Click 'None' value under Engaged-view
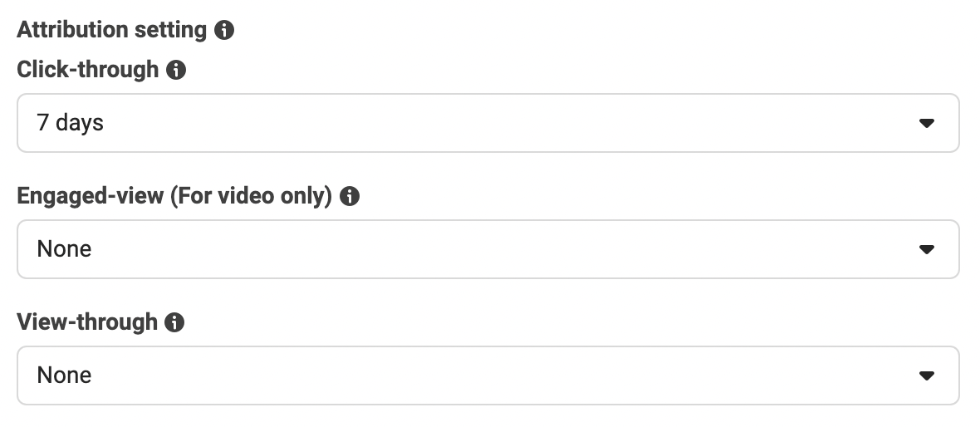 pos(65,249)
